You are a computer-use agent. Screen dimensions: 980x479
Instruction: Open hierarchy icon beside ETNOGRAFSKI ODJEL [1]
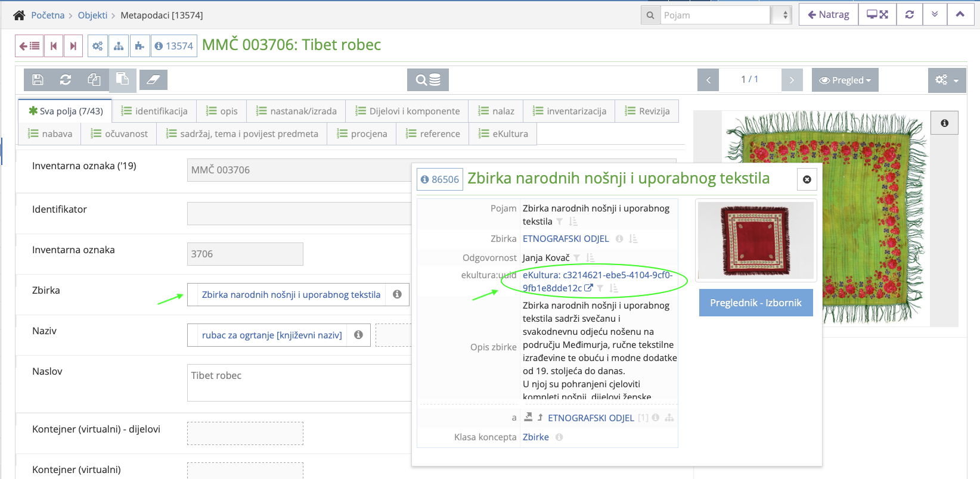(669, 418)
